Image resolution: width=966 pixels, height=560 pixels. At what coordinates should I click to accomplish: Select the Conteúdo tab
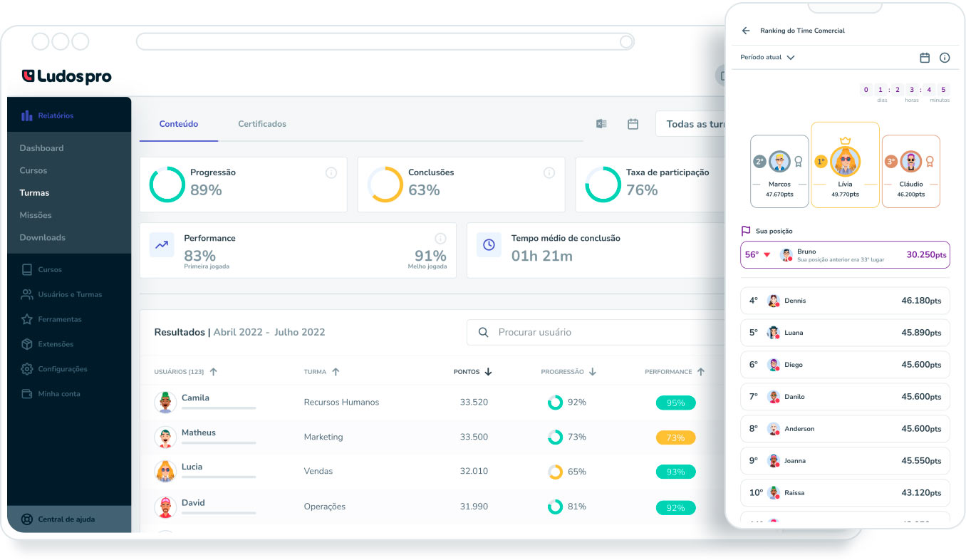[x=178, y=123]
